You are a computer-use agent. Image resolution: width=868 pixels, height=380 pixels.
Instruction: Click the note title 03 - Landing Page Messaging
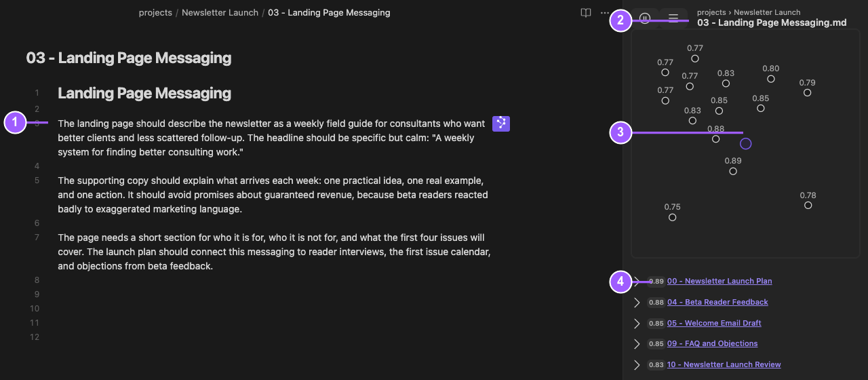click(x=129, y=58)
